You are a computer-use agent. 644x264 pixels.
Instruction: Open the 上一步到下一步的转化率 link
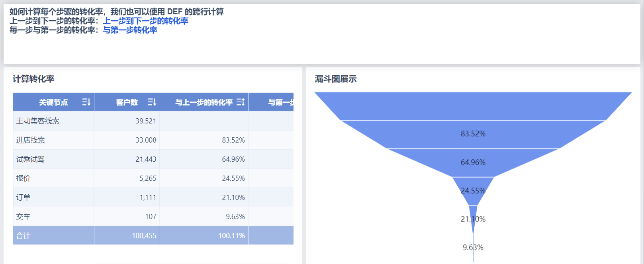[145, 21]
